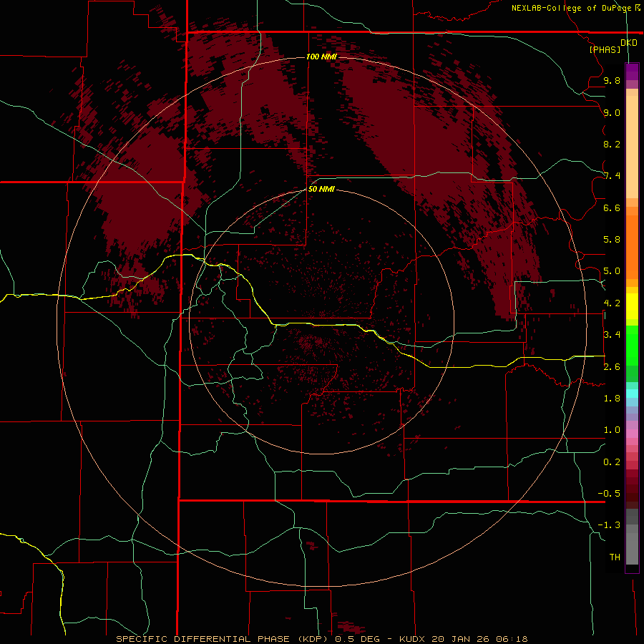Select the cyan segment of the color bar
The width and height of the screenshot is (644, 644).
(x=632, y=394)
